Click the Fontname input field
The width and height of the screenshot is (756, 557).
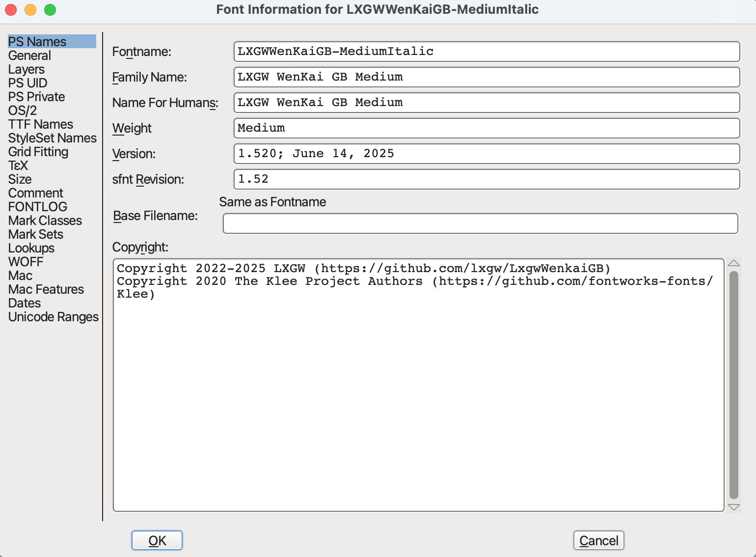click(x=486, y=52)
